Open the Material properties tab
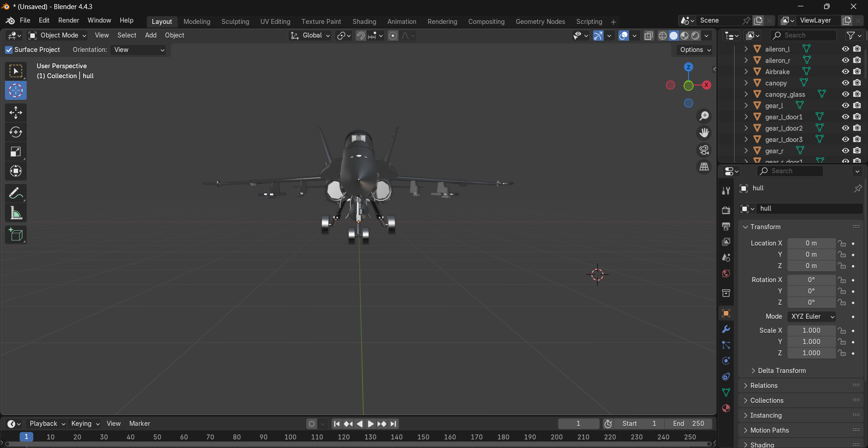868x448 pixels. (x=726, y=408)
